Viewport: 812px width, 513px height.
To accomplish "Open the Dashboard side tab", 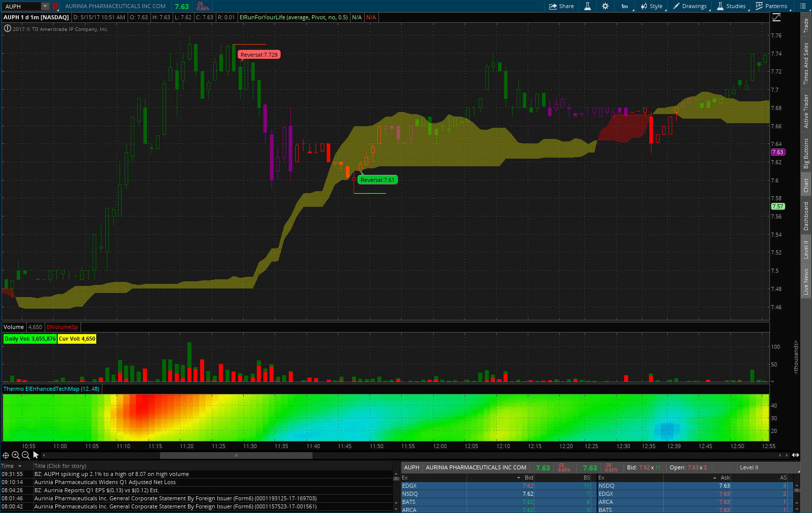I will click(806, 216).
